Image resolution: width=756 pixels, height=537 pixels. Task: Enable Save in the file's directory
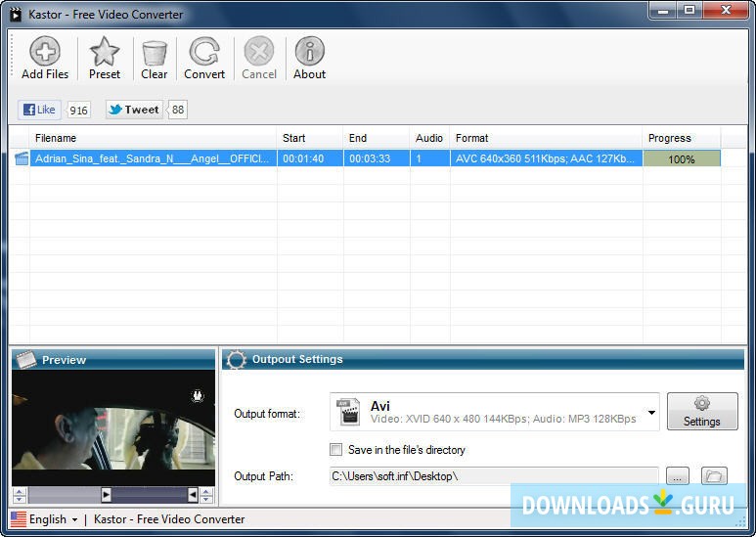click(x=336, y=450)
